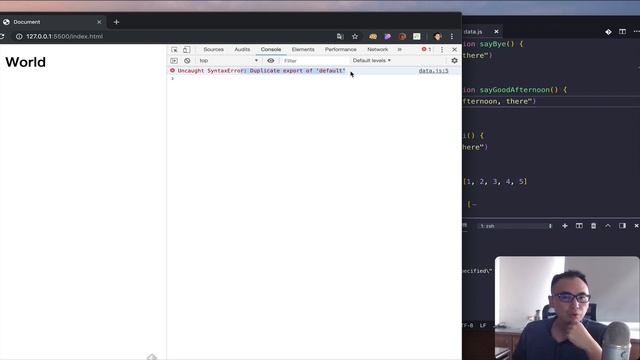Click the green square extension icon

(417, 36)
